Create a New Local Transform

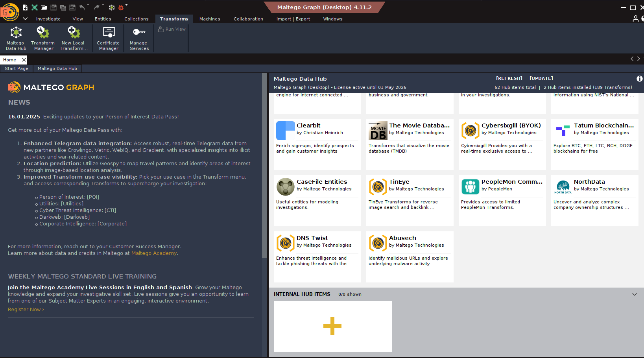pyautogui.click(x=73, y=38)
